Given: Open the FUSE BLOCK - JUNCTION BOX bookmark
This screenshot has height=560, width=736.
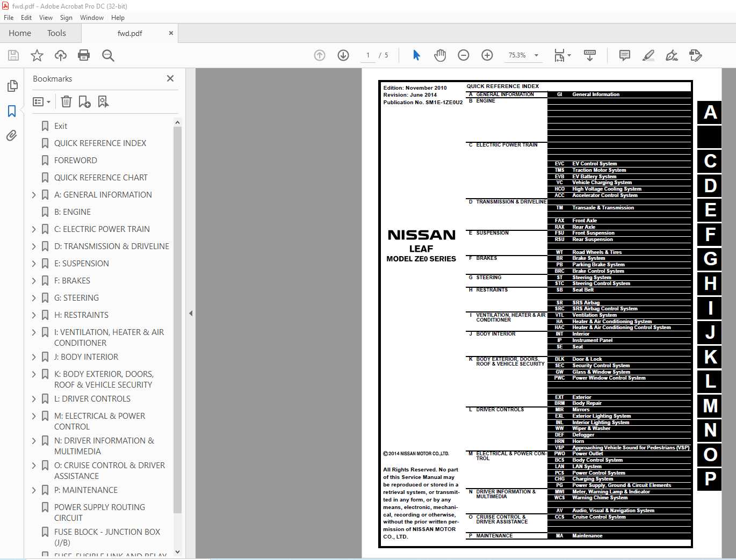Looking at the screenshot, I should tap(107, 537).
